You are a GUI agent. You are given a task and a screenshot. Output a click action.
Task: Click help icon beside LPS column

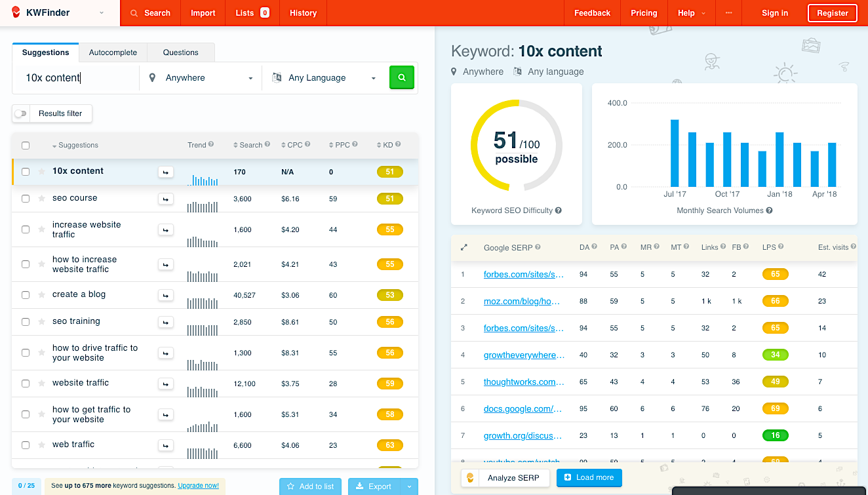point(781,247)
